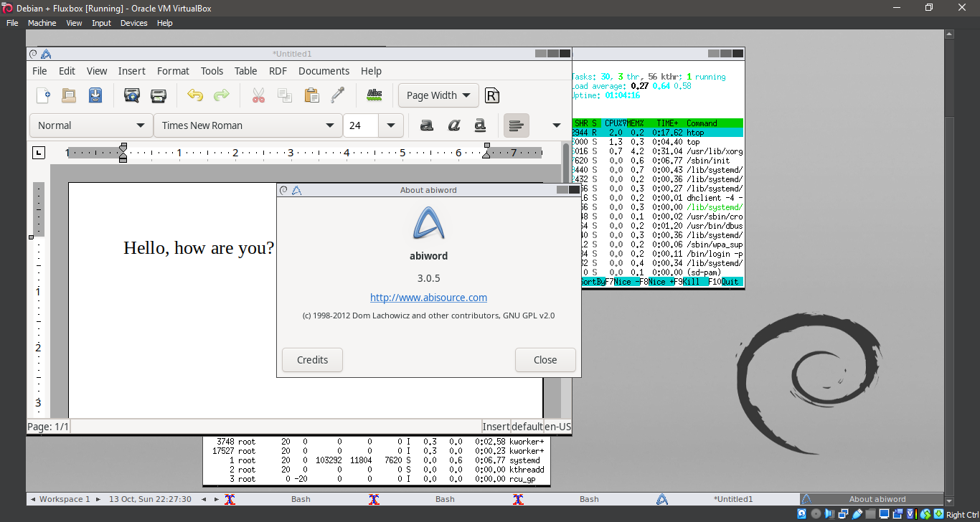Open the Print dialog via printer icon
The width and height of the screenshot is (980, 522).
159,95
